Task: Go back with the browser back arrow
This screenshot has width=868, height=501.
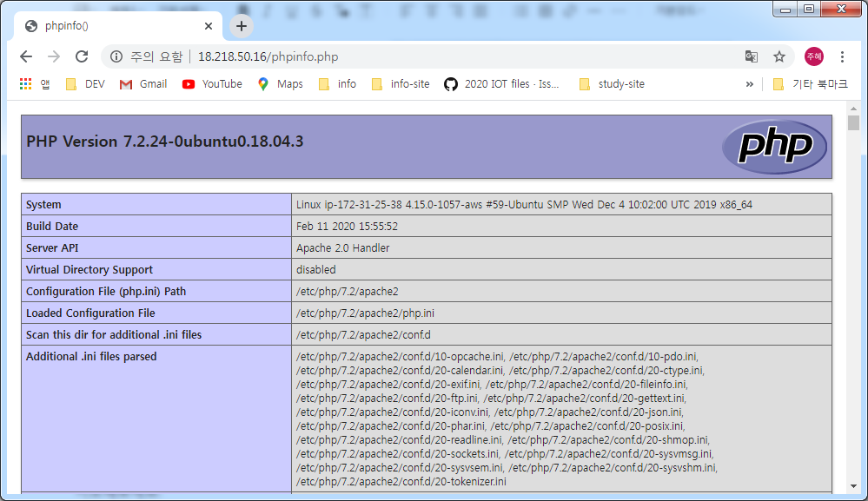Action: 26,56
